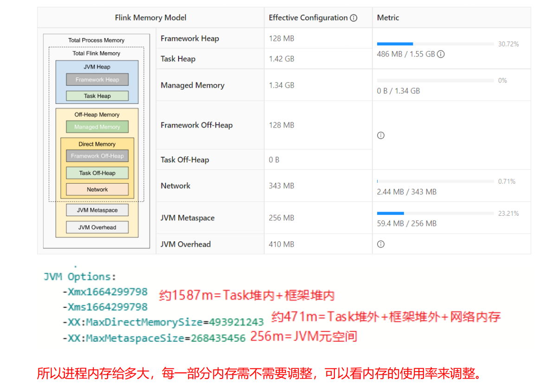Select the JVM Overhead box in diagram
The image size is (552, 392).
click(97, 227)
